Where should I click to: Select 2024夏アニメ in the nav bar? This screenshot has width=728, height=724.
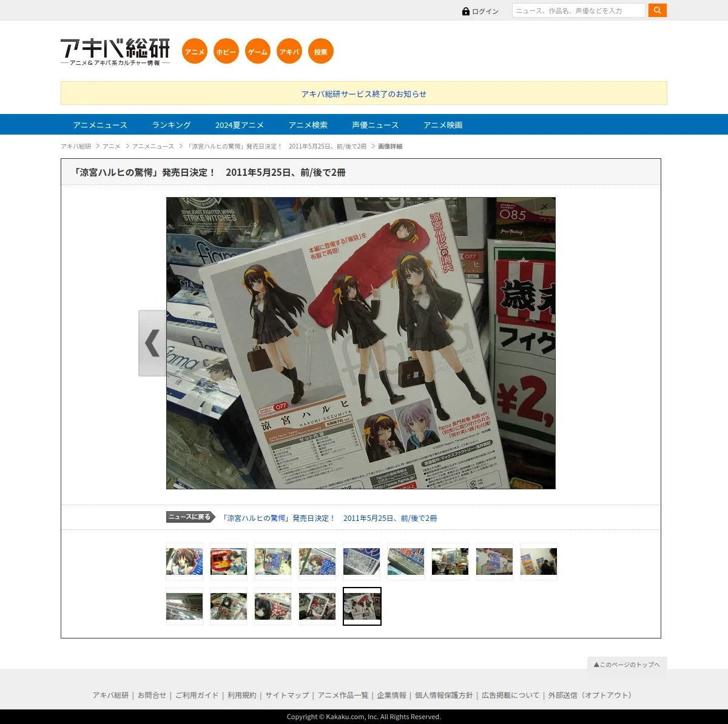click(x=240, y=125)
